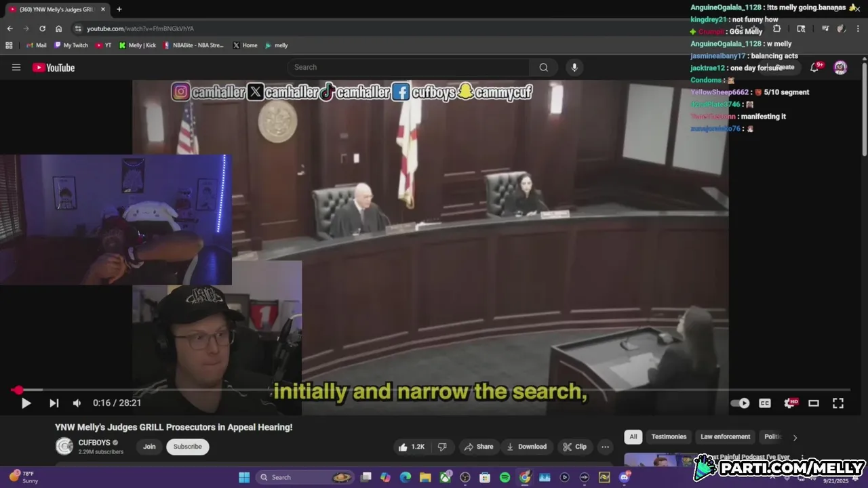Open the NBABite bookmark
This screenshot has height=488, width=868.
coord(193,45)
